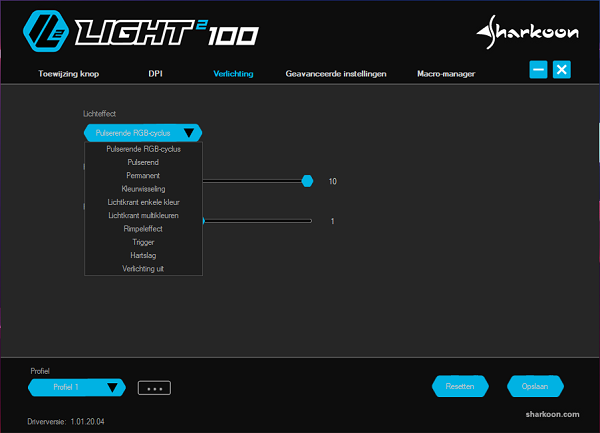Viewport: 600px width, 433px height.
Task: Choose Verlichting uit to disable lighting
Action: [143, 269]
